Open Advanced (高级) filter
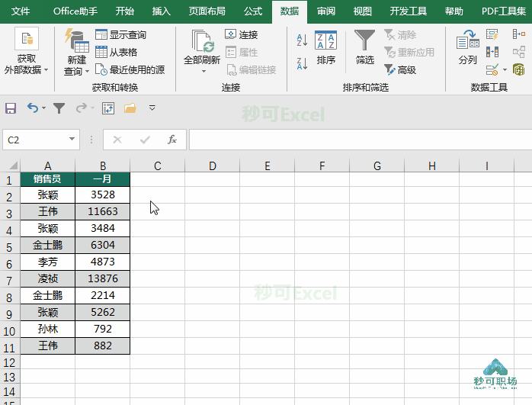The width and height of the screenshot is (532, 405). (x=400, y=70)
